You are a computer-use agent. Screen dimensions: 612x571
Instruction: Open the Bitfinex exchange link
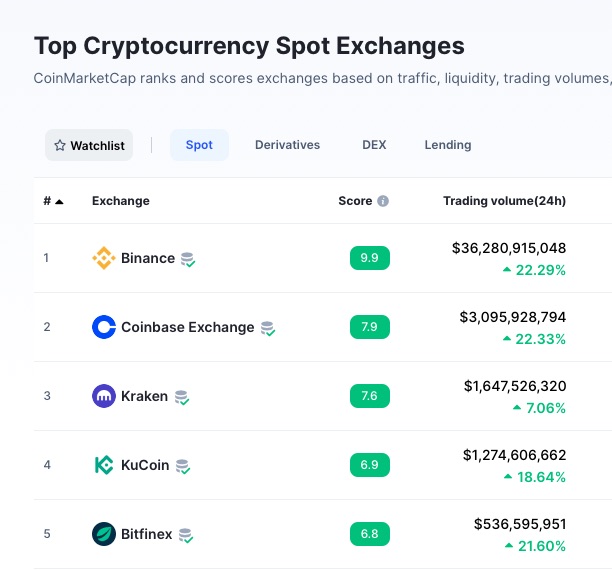pyautogui.click(x=146, y=534)
